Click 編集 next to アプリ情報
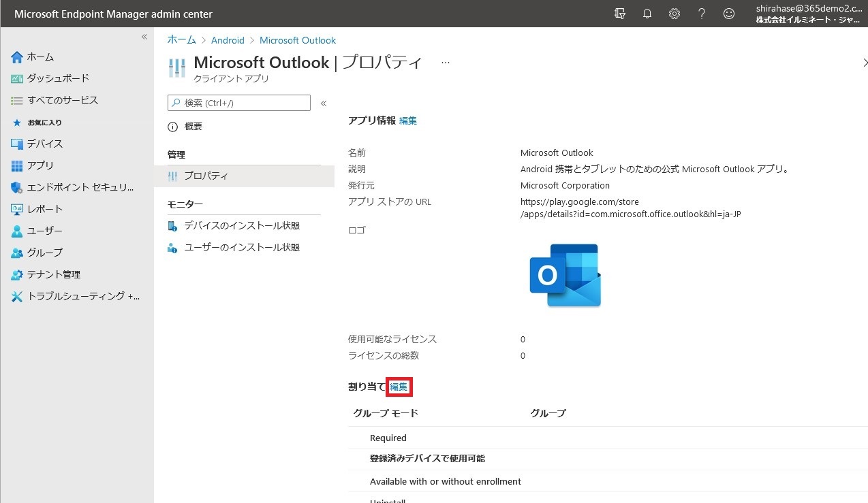 click(x=408, y=120)
